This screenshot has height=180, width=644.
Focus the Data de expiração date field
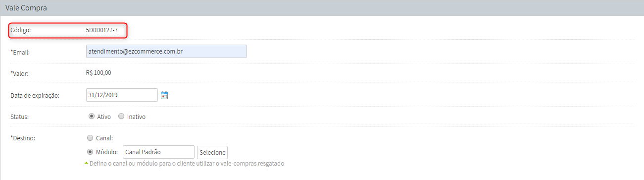[122, 95]
